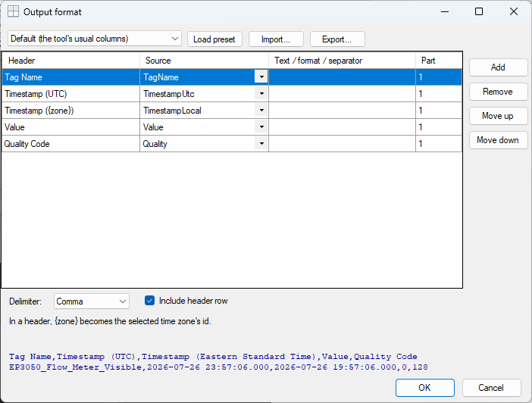The height and width of the screenshot is (403, 532).
Task: Click the Text / format / separator column heading
Action: pos(342,61)
